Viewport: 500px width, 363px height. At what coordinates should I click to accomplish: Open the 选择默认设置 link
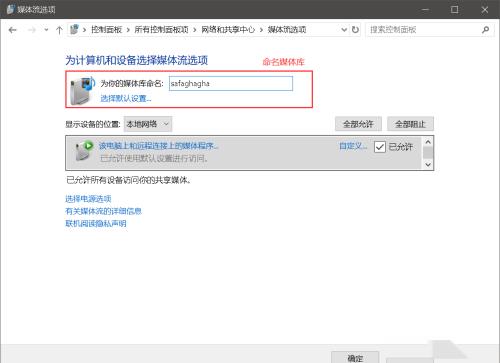(x=126, y=98)
